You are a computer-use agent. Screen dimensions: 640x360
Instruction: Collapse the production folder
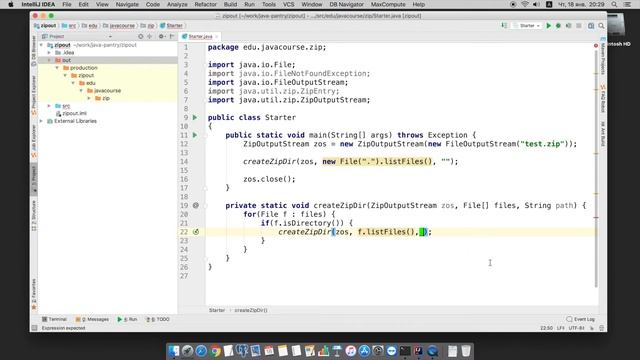pos(57,68)
